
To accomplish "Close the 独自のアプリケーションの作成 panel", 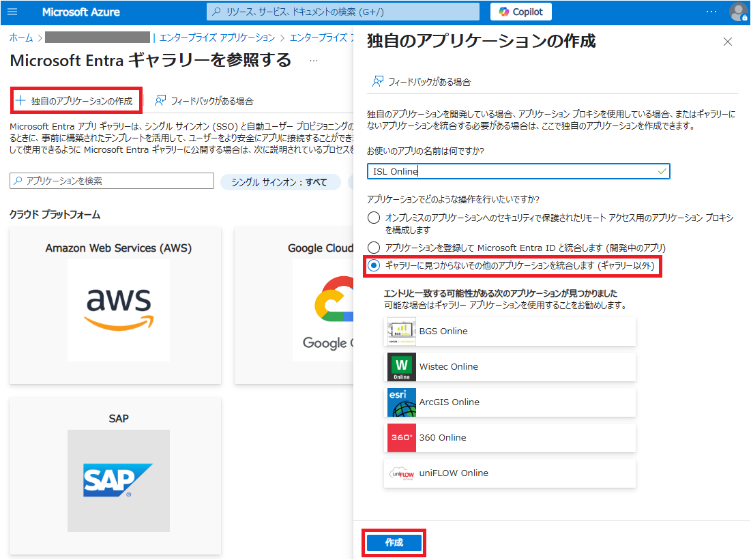I will pos(728,42).
